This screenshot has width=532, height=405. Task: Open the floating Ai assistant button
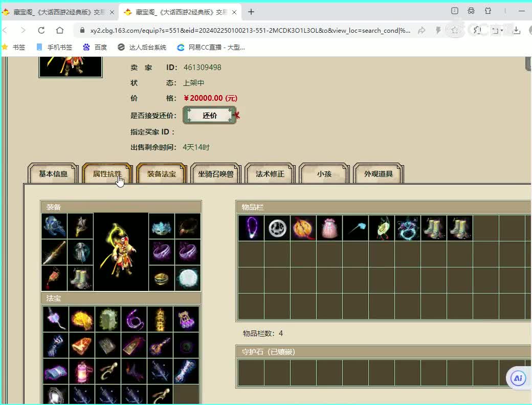(x=518, y=378)
